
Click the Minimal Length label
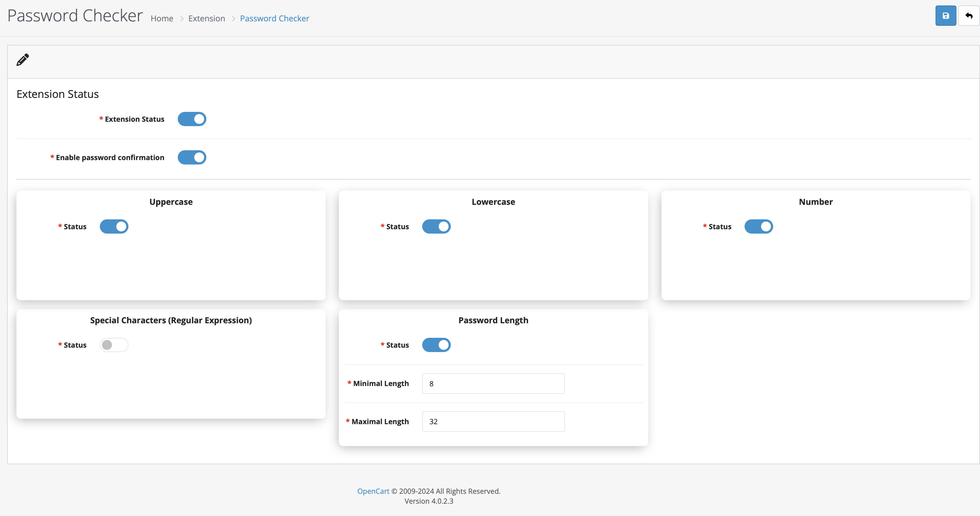tap(381, 383)
